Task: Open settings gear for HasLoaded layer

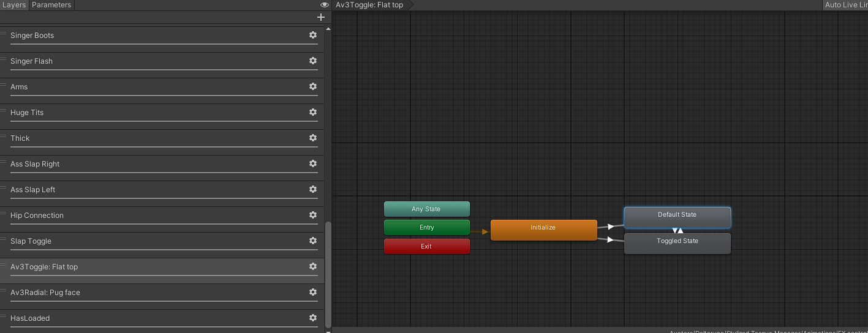Action: (313, 318)
